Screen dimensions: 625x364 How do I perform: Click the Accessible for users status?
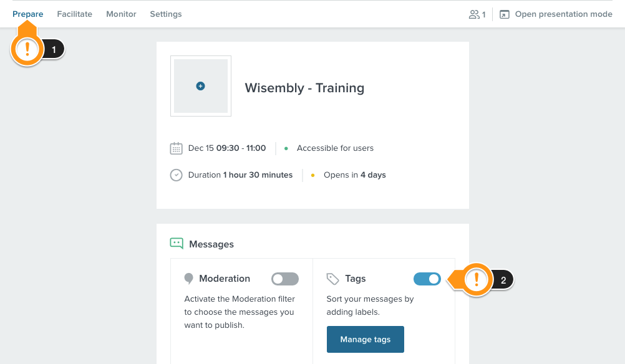point(335,148)
